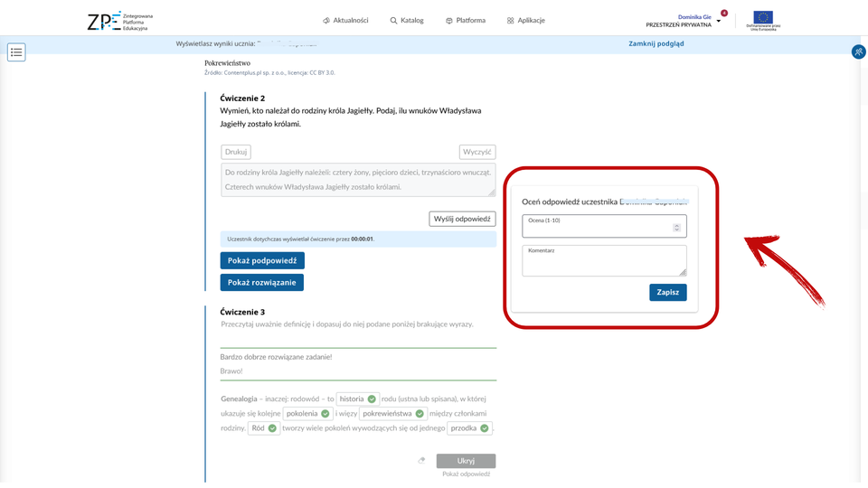The image size is (868, 488).
Task: Open the Aplikacje menu
Action: tap(525, 20)
